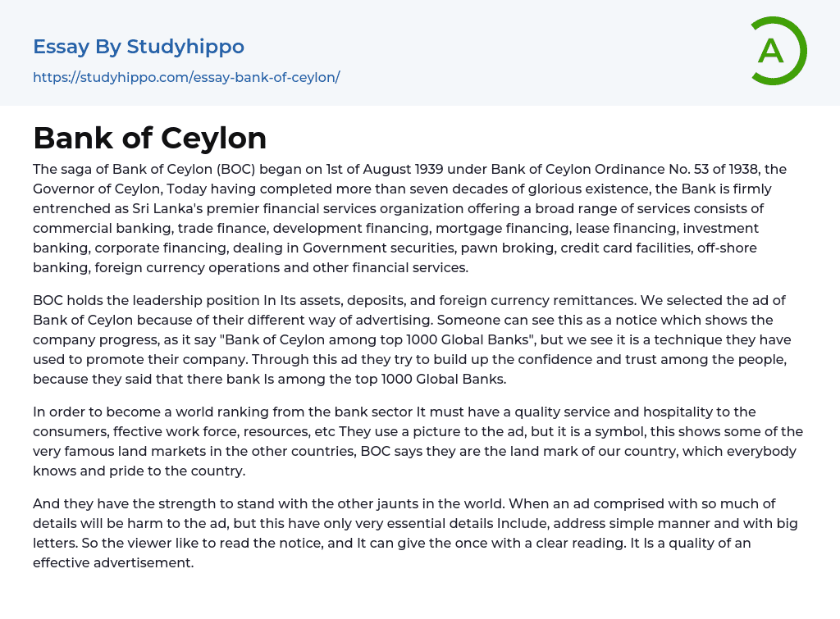Open the studyhippo.com essay URL link
Viewport: 840px width, 619px height.
tap(186, 77)
